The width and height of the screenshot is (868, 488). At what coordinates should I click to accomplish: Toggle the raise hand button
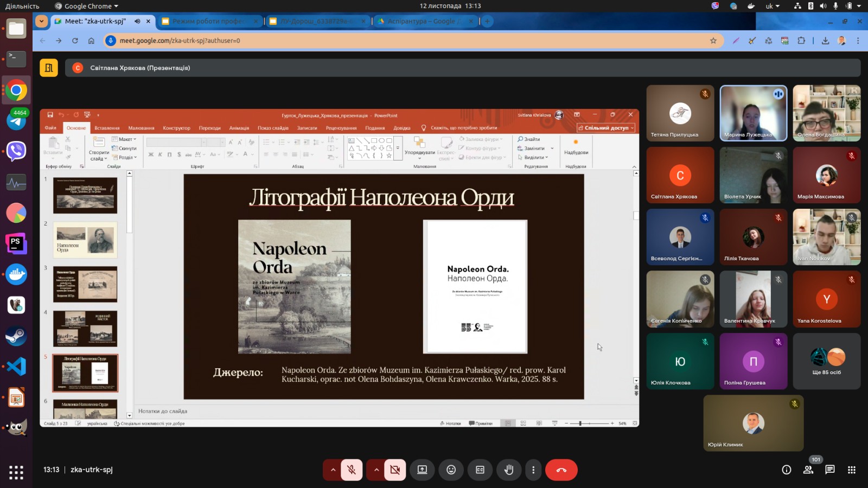(x=508, y=470)
